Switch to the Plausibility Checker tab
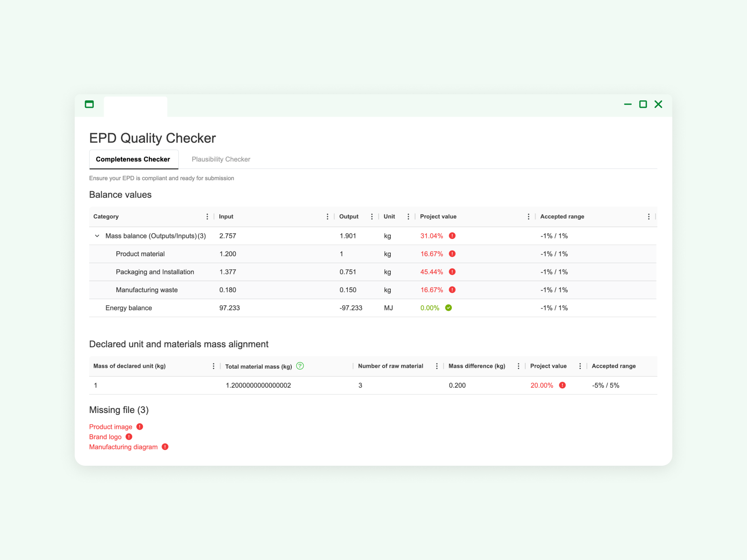The width and height of the screenshot is (747, 560). point(221,160)
